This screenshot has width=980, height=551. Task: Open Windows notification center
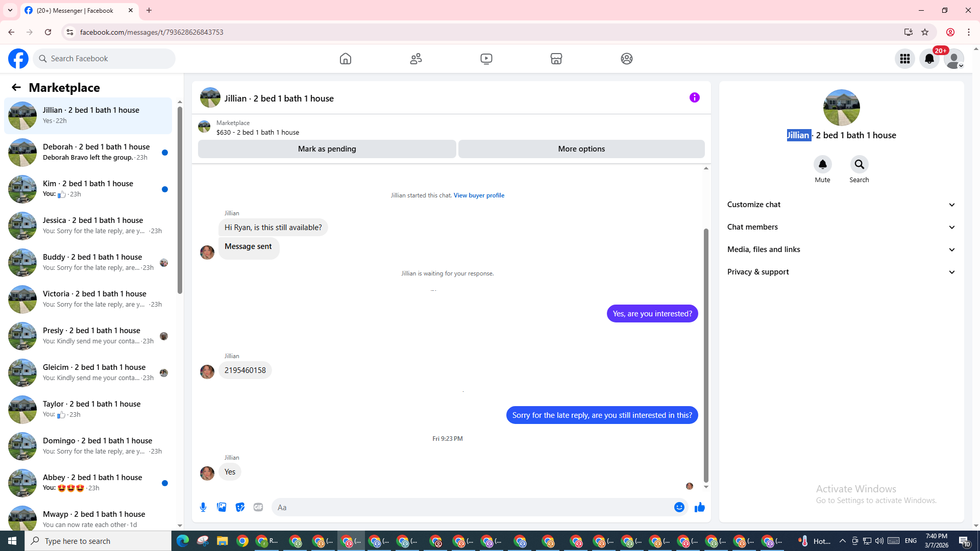964,541
